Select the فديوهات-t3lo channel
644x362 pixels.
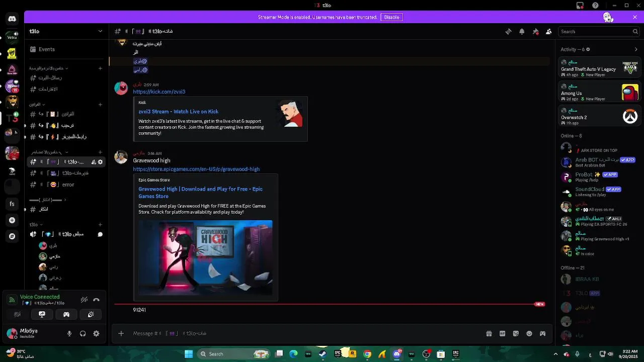[x=65, y=173]
